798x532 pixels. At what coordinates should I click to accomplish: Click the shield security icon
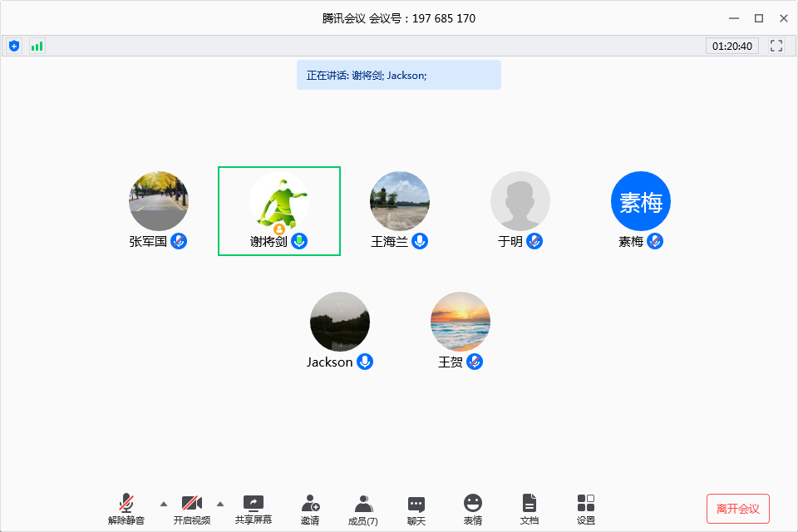(14, 46)
